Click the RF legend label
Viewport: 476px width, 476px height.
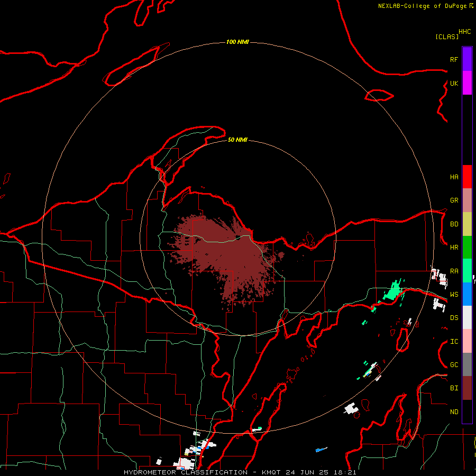point(454,59)
